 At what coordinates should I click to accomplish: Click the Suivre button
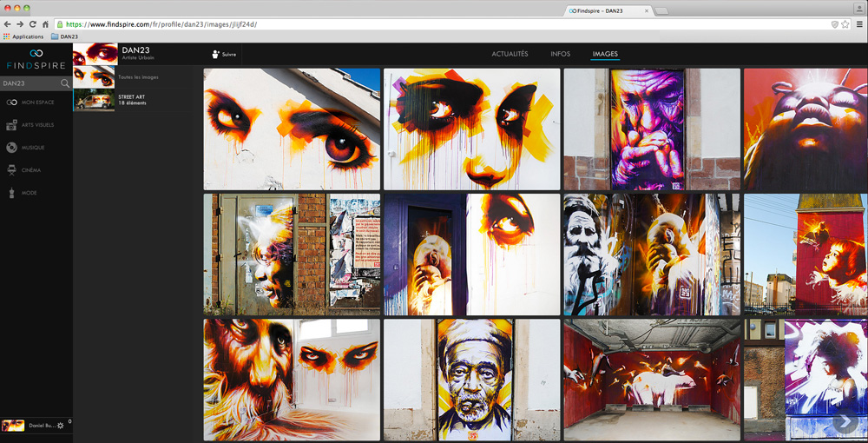coord(224,54)
